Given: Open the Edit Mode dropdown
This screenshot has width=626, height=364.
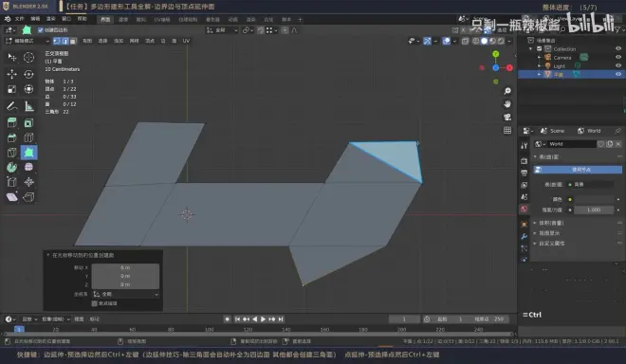Looking at the screenshot, I should click(x=28, y=41).
